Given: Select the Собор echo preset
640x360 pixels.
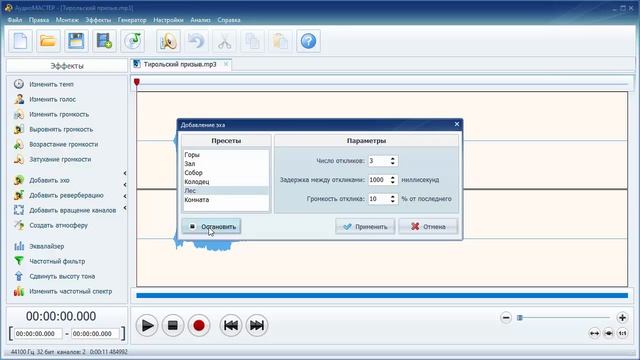Looking at the screenshot, I should coord(226,173).
